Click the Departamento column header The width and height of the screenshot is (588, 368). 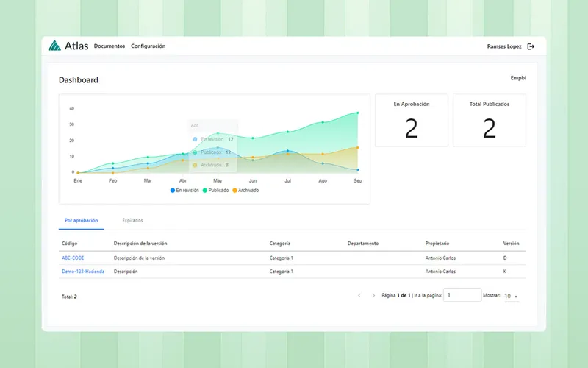click(x=363, y=244)
